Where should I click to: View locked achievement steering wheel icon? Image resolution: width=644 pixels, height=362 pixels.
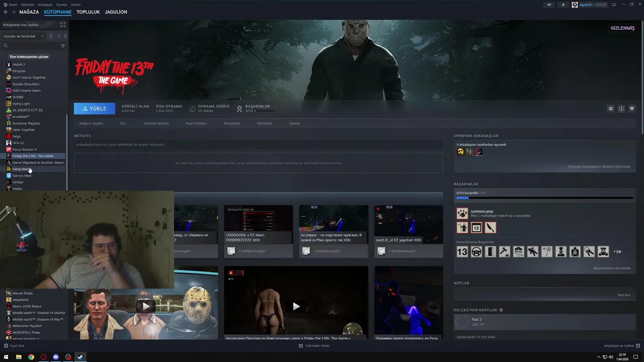(476, 252)
